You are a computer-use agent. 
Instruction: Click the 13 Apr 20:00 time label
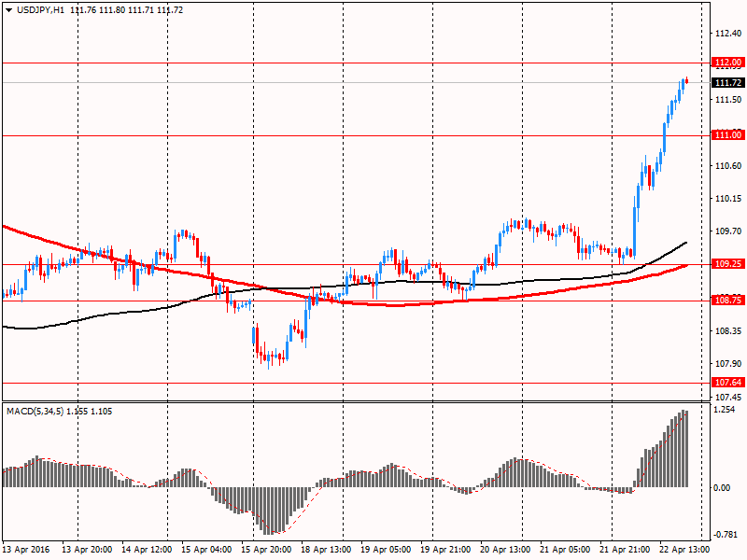click(87, 550)
